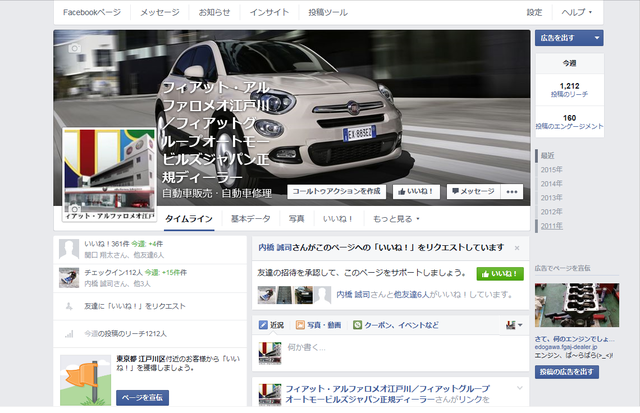Screen dimensions: 640x413
Task: Click the 投稿の広告を出す button
Action: 567,372
